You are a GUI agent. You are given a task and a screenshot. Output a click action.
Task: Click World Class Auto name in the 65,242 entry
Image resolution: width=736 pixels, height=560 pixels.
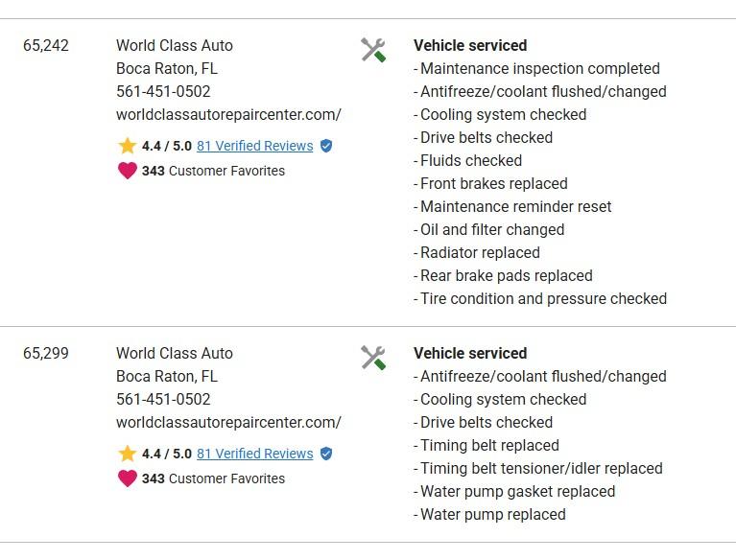175,45
